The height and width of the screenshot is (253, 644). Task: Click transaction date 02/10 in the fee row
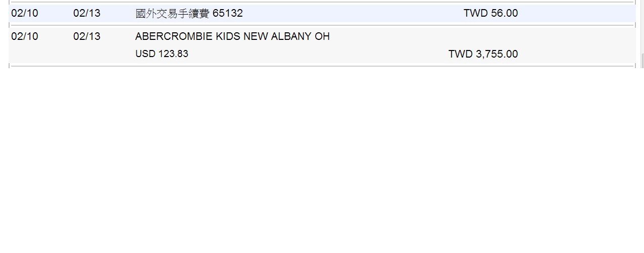pos(25,13)
